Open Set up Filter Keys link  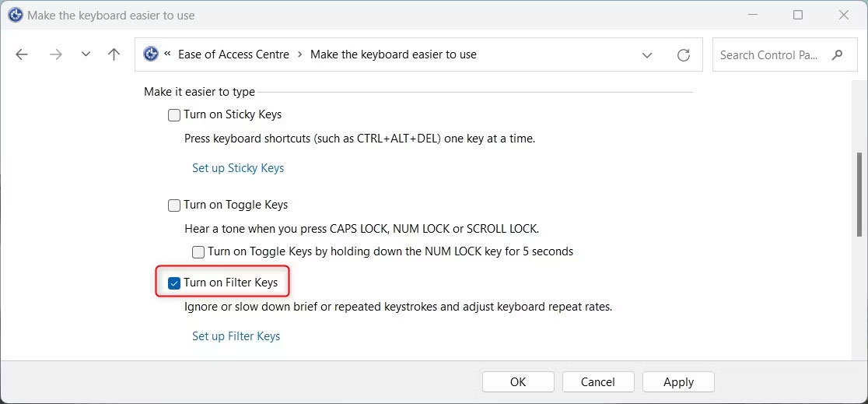236,336
